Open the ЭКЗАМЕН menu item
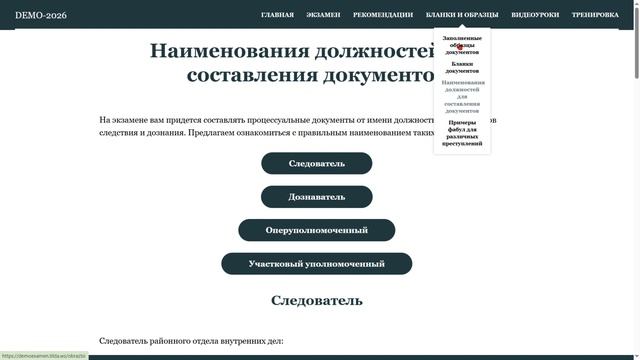The height and width of the screenshot is (360, 640). tap(323, 15)
